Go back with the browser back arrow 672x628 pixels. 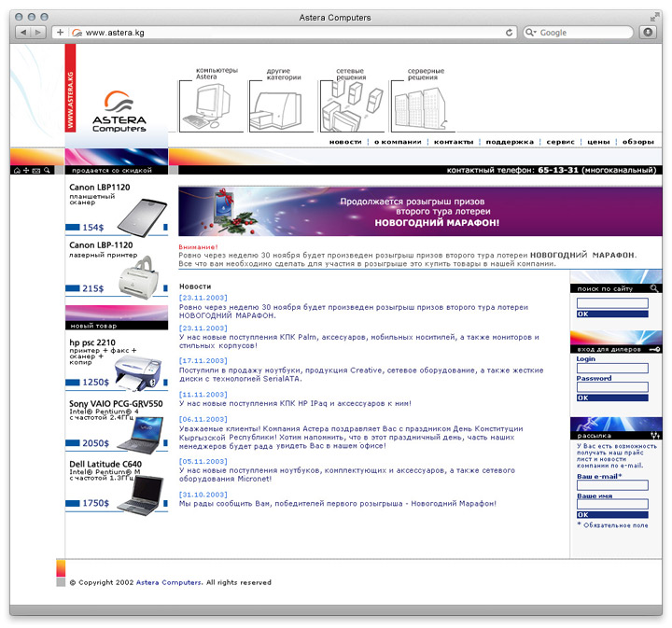point(23,32)
